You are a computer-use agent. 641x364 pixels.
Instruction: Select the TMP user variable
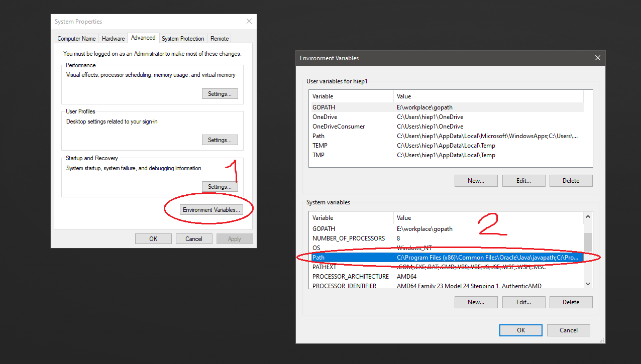447,155
